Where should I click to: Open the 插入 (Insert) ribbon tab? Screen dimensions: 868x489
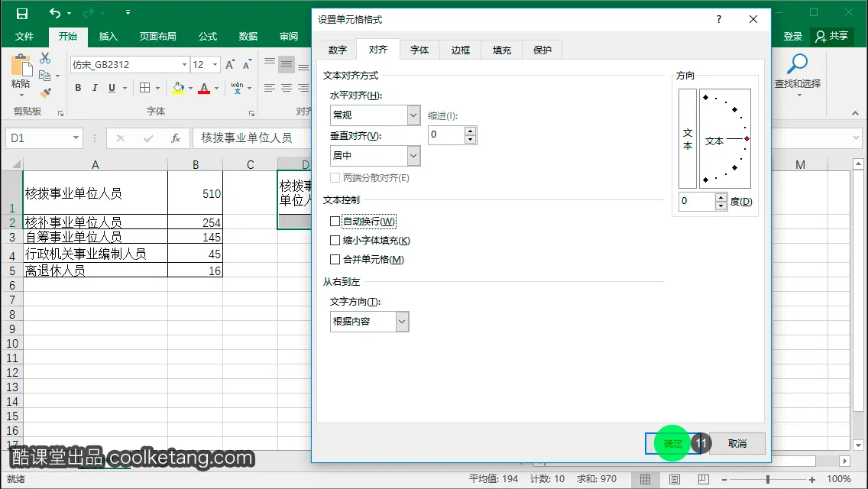click(108, 36)
